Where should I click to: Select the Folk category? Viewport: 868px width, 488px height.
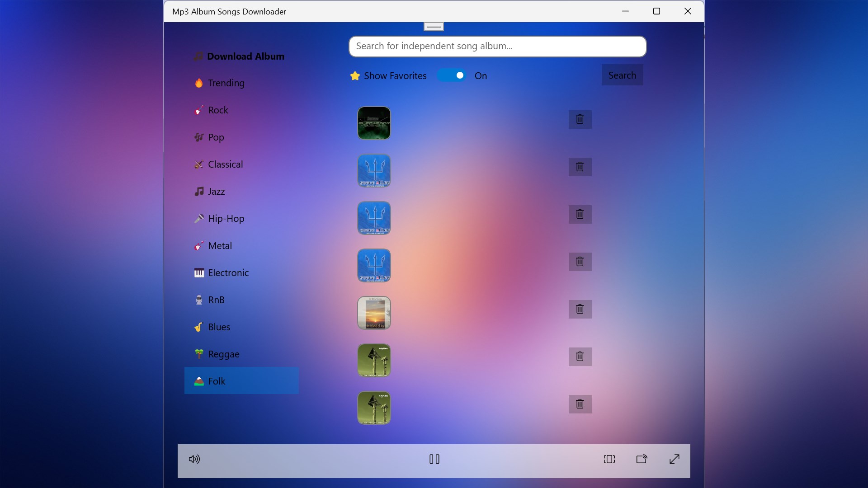coord(217,381)
